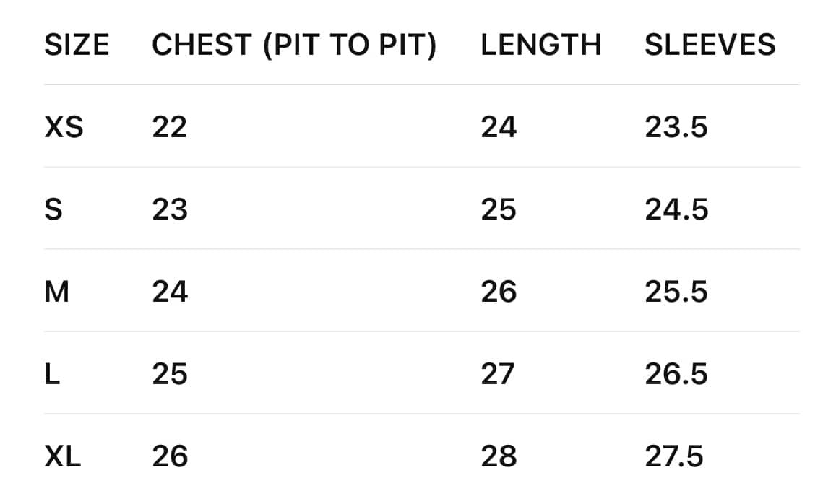This screenshot has height=504, width=836.
Task: Click the S length value 25
Action: (499, 210)
